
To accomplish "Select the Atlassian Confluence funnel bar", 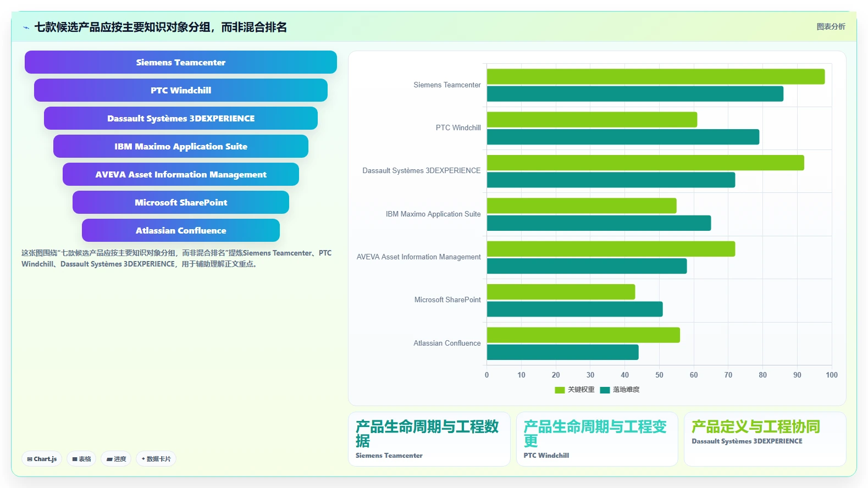I will (181, 230).
